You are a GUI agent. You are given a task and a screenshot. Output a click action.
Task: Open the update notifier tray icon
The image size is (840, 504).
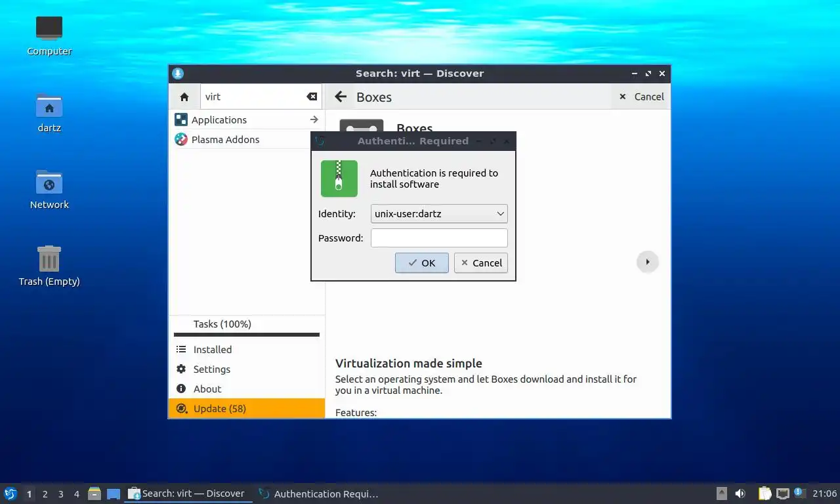tap(799, 492)
